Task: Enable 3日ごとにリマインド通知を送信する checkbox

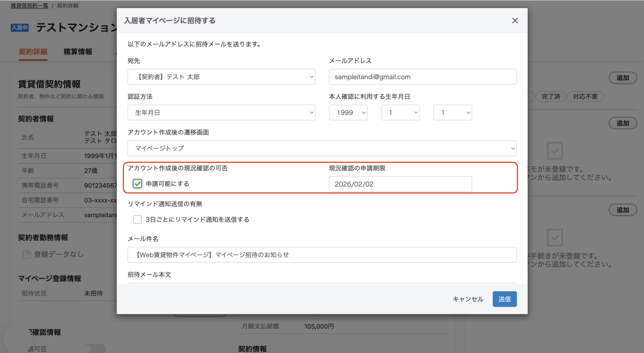Action: tap(137, 219)
